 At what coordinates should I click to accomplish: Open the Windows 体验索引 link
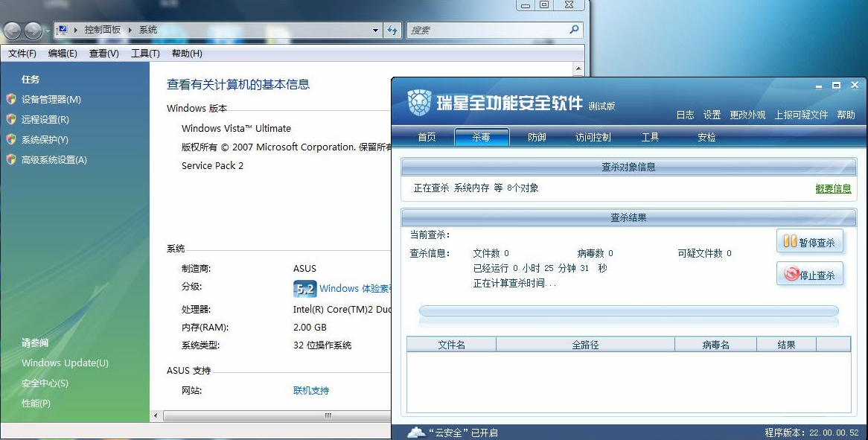(355, 288)
